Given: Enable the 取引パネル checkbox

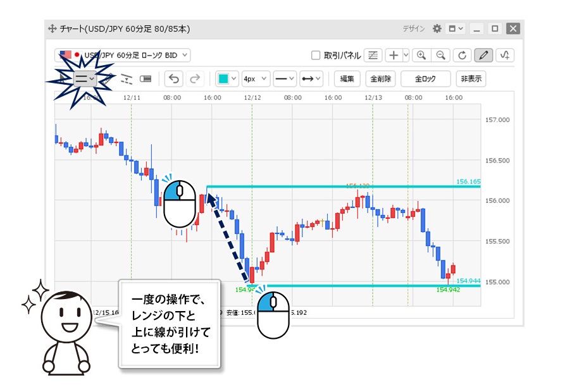Looking at the screenshot, I should [x=316, y=55].
